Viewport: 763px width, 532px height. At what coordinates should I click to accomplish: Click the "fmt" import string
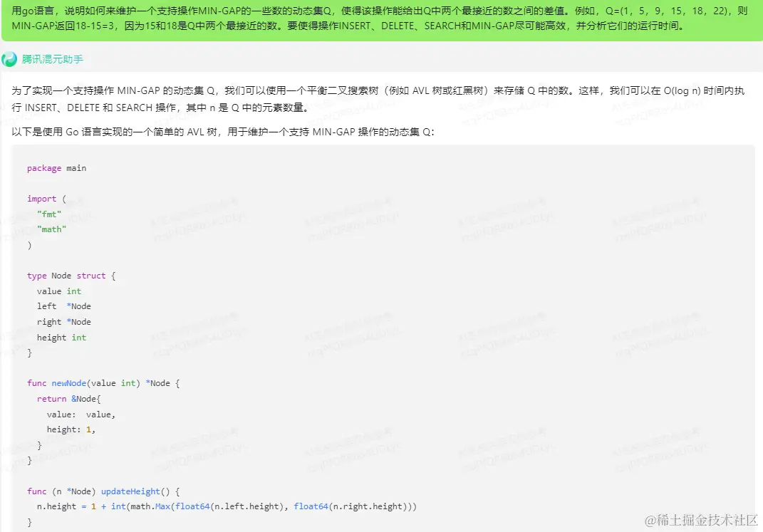(49, 214)
